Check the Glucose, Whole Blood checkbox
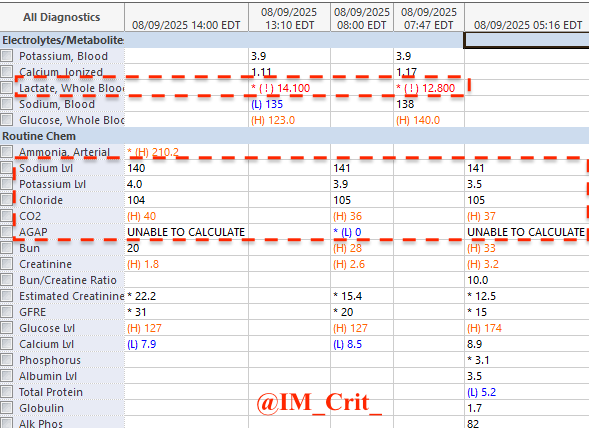Screen dimensions: 589x428 click(x=6, y=120)
